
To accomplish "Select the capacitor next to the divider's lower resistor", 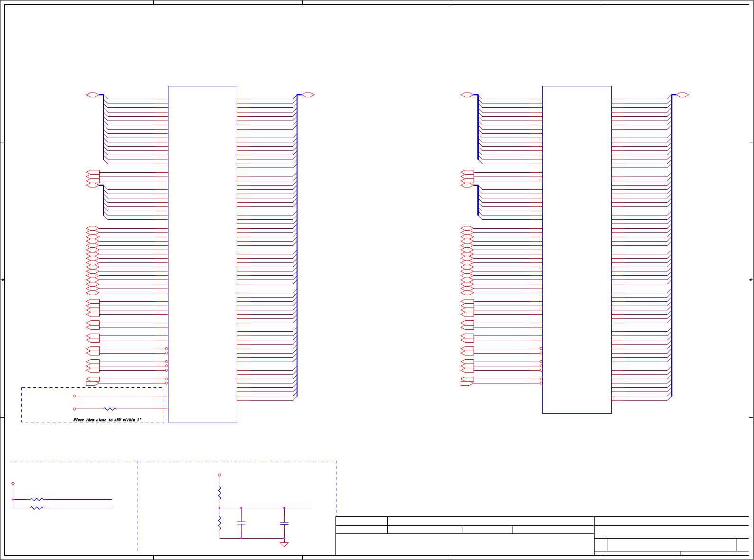I will click(241, 523).
